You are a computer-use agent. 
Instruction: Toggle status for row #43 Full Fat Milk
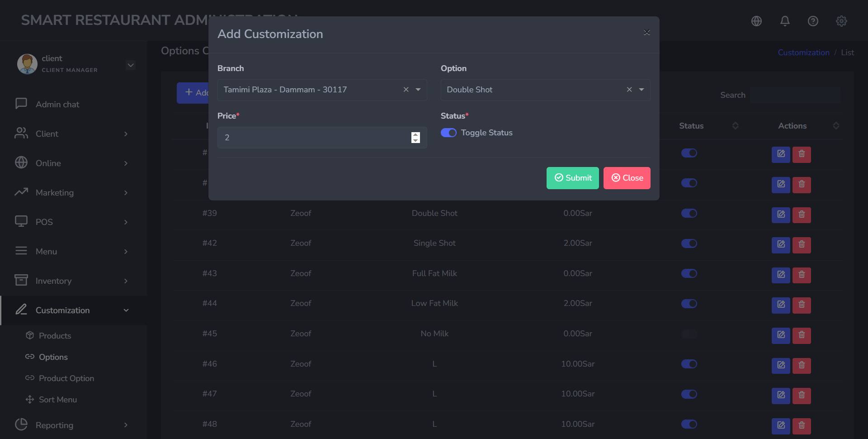[689, 273]
